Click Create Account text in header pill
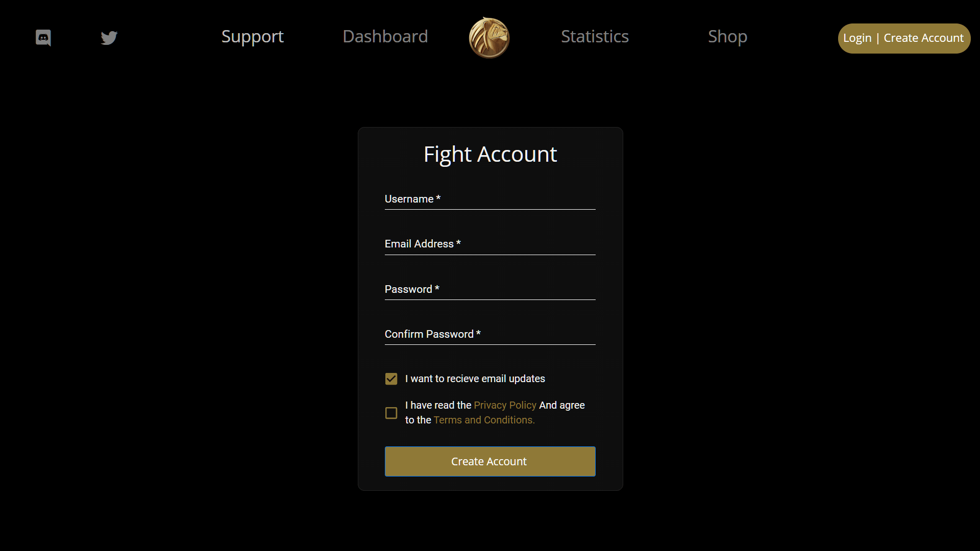The width and height of the screenshot is (980, 551). click(x=923, y=38)
